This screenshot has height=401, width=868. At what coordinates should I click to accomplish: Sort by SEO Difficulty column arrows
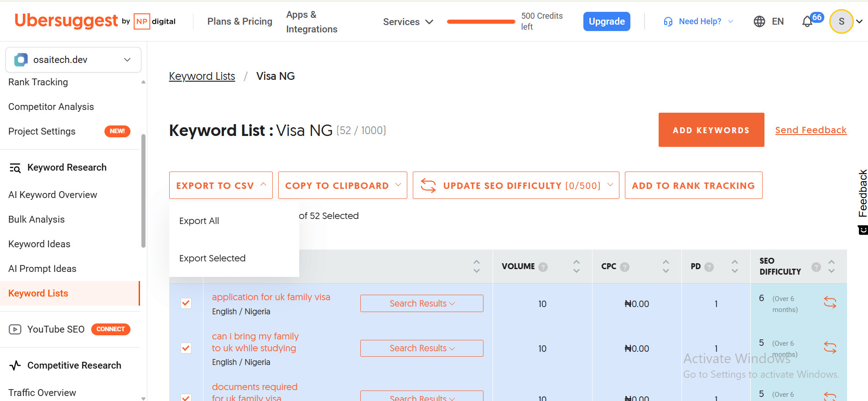[x=832, y=266]
